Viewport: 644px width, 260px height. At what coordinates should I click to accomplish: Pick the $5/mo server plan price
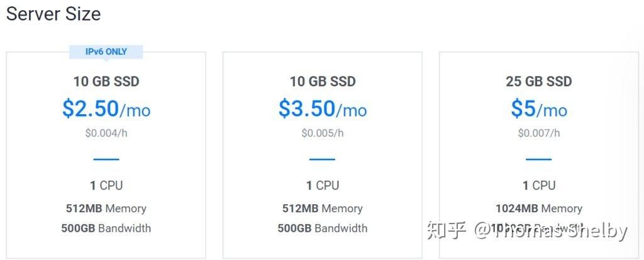pyautogui.click(x=539, y=109)
